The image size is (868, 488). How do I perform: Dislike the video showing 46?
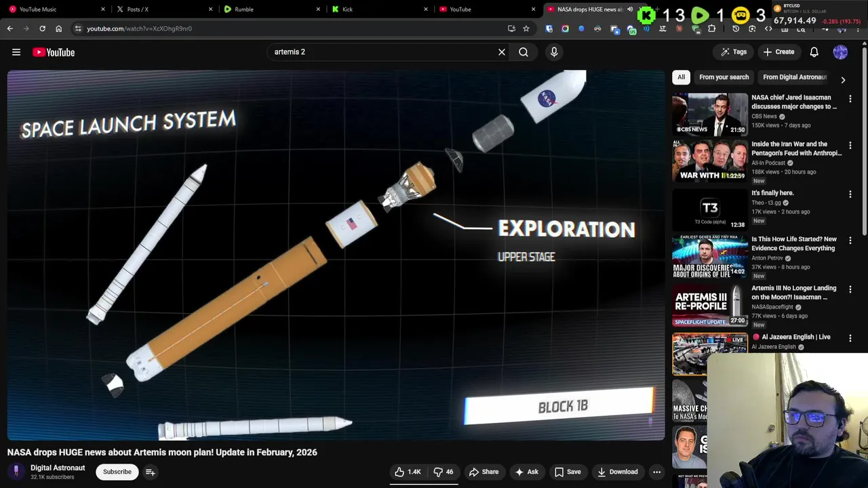tap(443, 472)
